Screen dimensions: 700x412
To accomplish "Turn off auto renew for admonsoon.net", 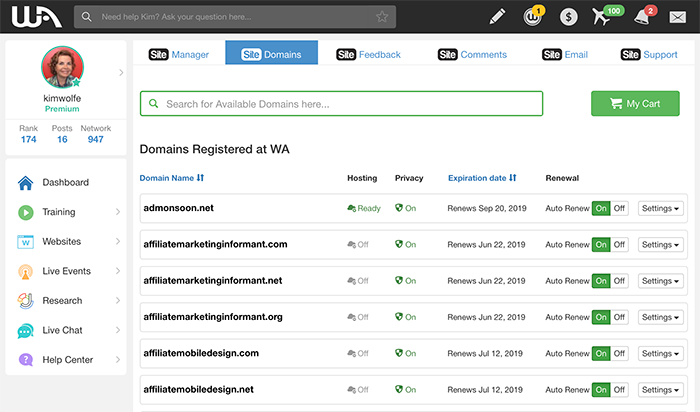I will 619,208.
